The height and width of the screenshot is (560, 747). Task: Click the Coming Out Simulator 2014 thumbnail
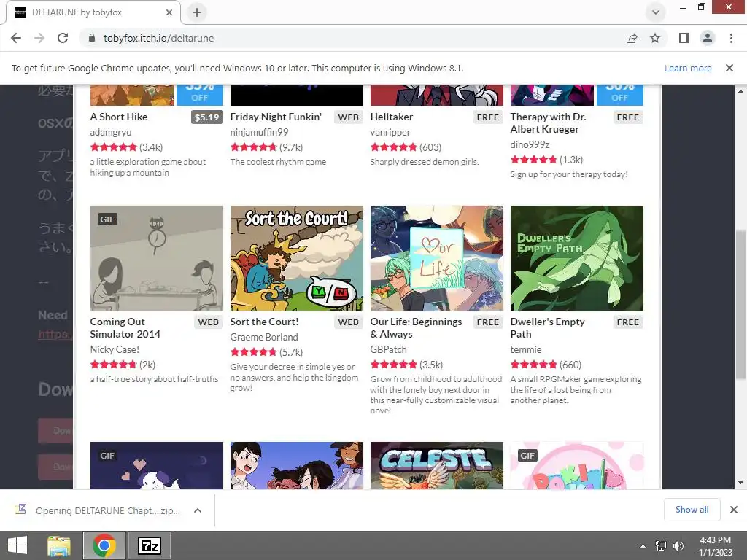pyautogui.click(x=157, y=258)
